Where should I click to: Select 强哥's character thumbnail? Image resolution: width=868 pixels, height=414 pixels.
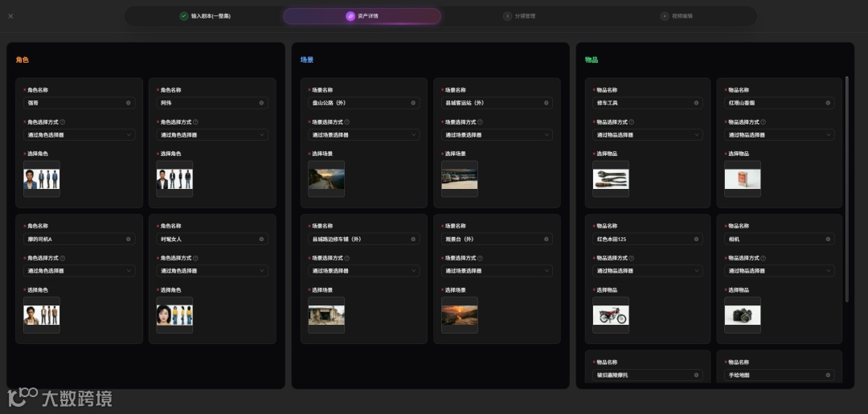42,178
